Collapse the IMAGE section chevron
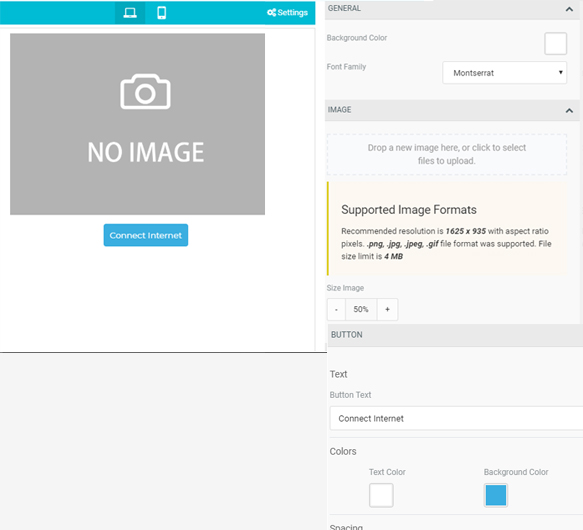This screenshot has height=530, width=583. [x=569, y=110]
